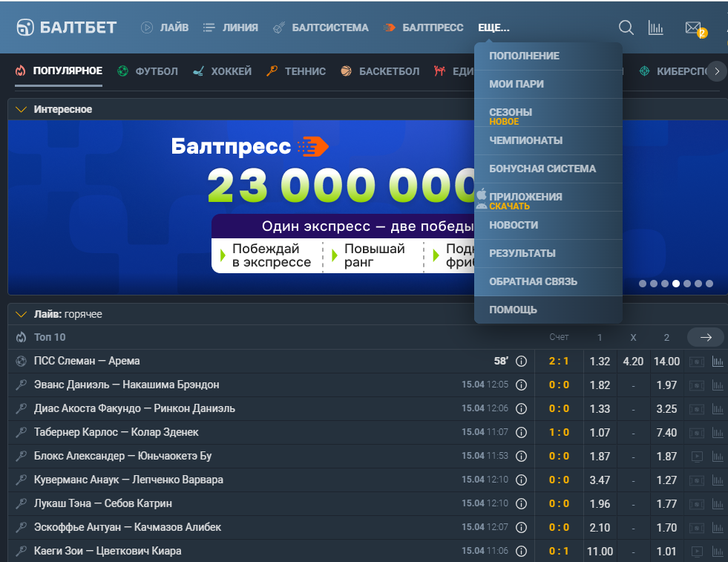The width and height of the screenshot is (728, 562).
Task: Click info icon for Куверманс Анаук match
Action: pyautogui.click(x=522, y=480)
